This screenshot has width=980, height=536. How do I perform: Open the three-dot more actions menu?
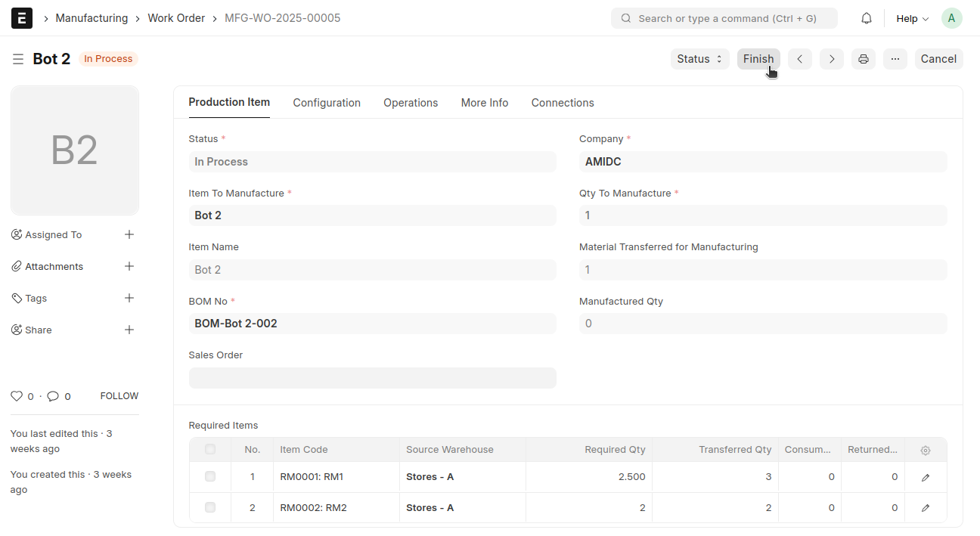(x=895, y=59)
